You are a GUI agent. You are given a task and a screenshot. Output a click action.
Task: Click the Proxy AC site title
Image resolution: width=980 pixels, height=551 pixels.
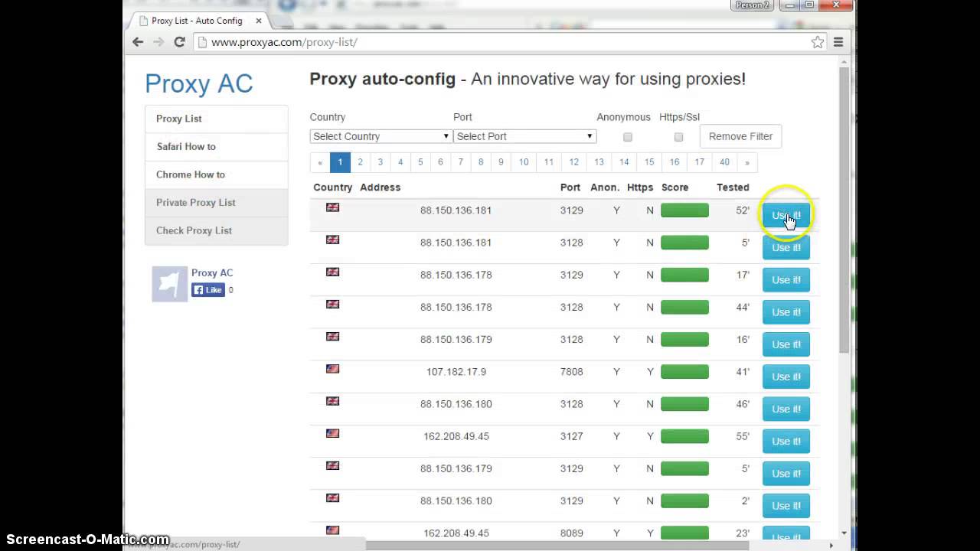click(199, 83)
